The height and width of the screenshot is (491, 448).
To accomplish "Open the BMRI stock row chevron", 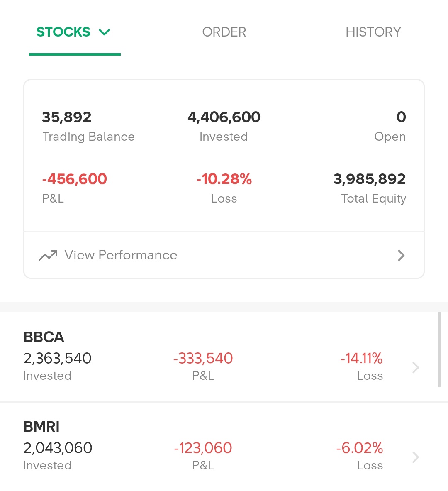I will (x=416, y=457).
